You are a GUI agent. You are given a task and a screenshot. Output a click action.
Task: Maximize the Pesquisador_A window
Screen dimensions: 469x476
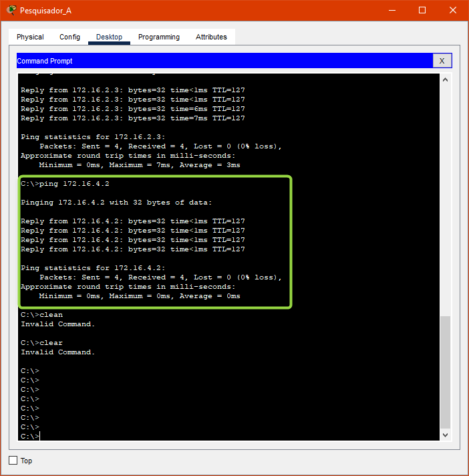(422, 10)
